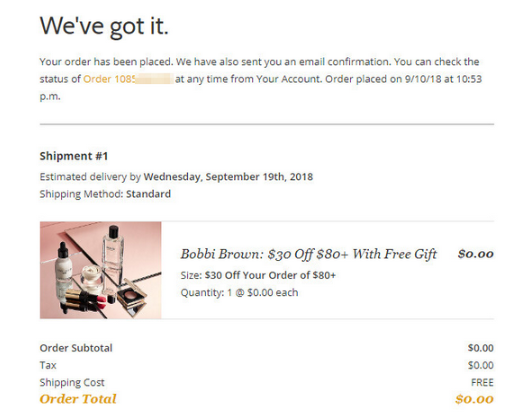Click the orange Order Total label
Viewport: 528px width, 414px height.
78,399
